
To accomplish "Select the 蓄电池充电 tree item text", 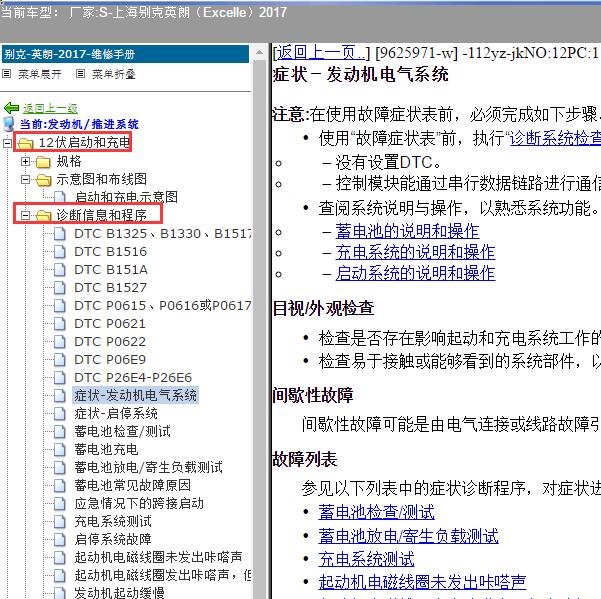I will click(x=106, y=450).
